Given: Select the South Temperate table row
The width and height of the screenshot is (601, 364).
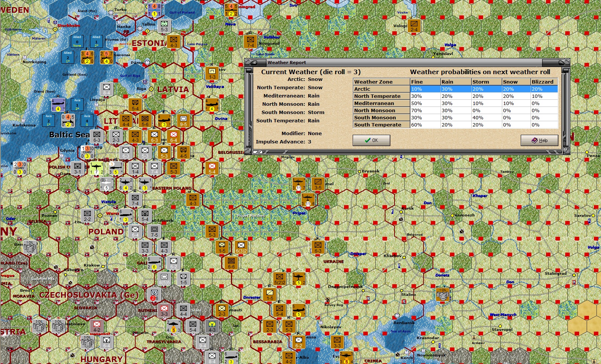Looking at the screenshot, I should [x=455, y=125].
